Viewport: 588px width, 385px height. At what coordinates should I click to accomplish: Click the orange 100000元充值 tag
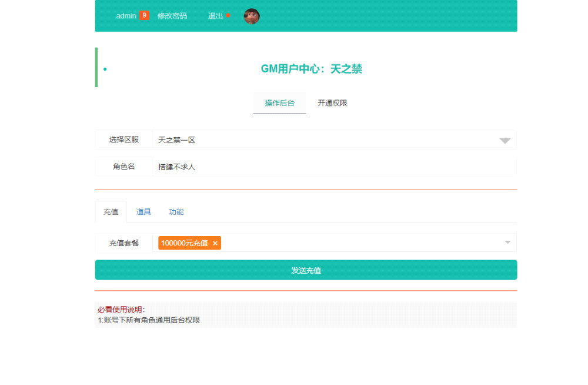coord(184,243)
